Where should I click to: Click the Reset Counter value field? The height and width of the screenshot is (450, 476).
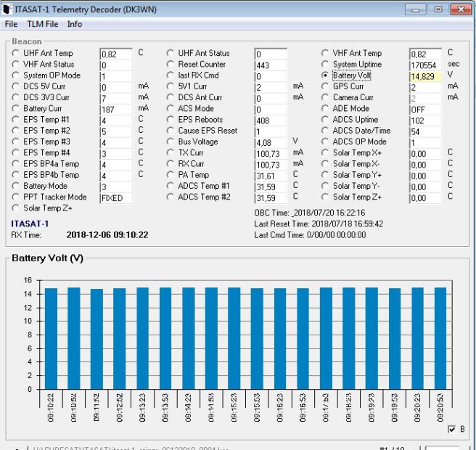[x=270, y=65]
